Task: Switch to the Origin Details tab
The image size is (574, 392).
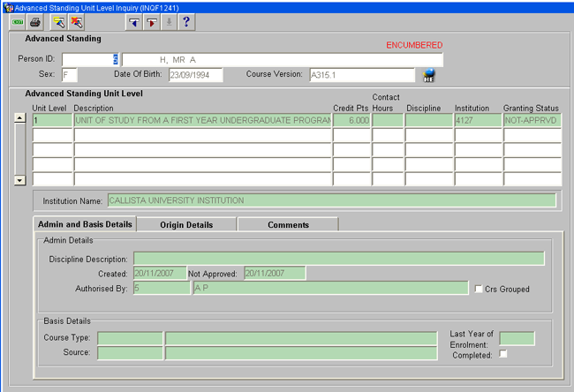Action: tap(186, 224)
